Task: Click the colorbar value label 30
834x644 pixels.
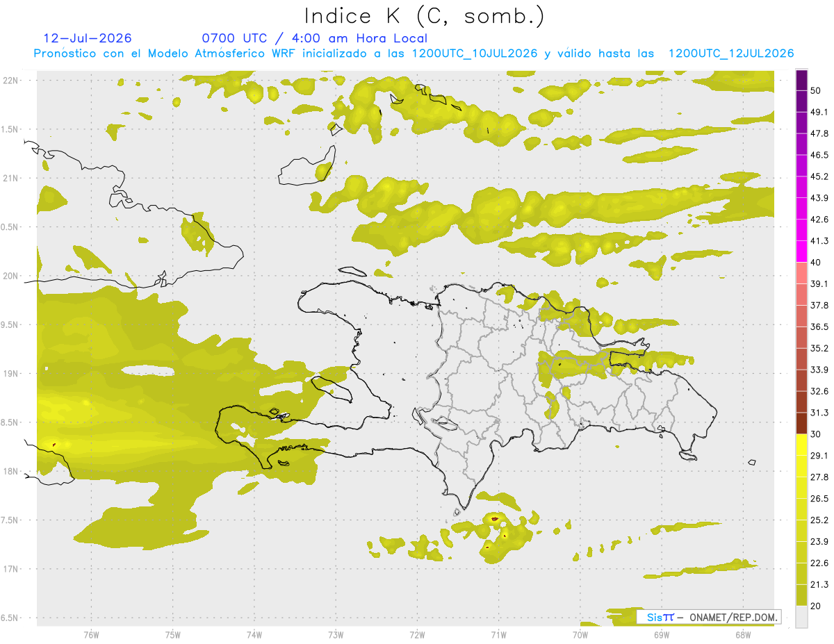Action: click(x=816, y=434)
